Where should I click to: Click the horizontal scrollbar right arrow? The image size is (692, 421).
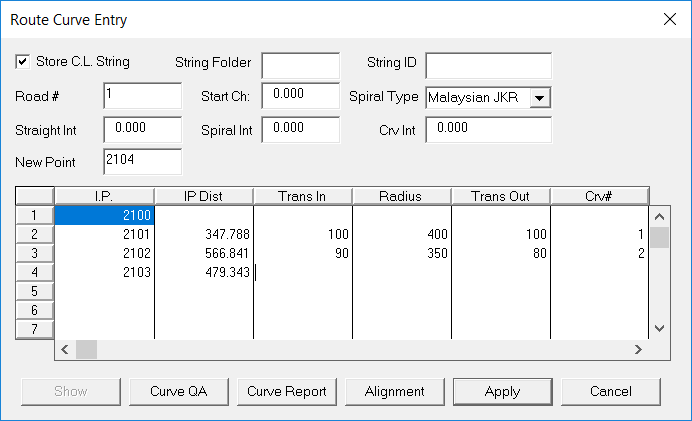636,349
